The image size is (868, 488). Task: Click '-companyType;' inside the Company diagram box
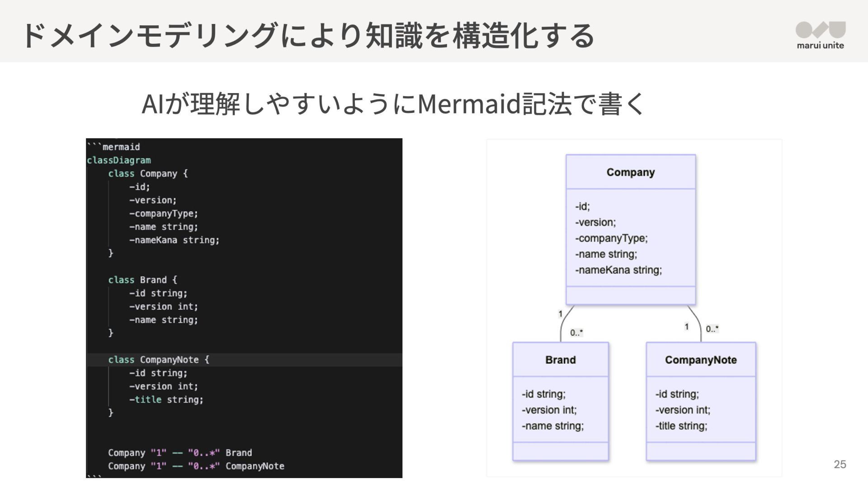[x=611, y=238]
